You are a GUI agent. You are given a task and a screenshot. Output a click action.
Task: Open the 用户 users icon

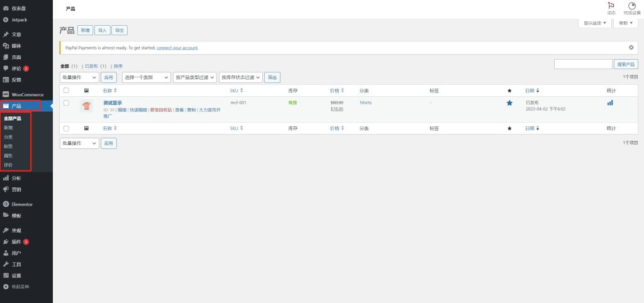point(6,253)
